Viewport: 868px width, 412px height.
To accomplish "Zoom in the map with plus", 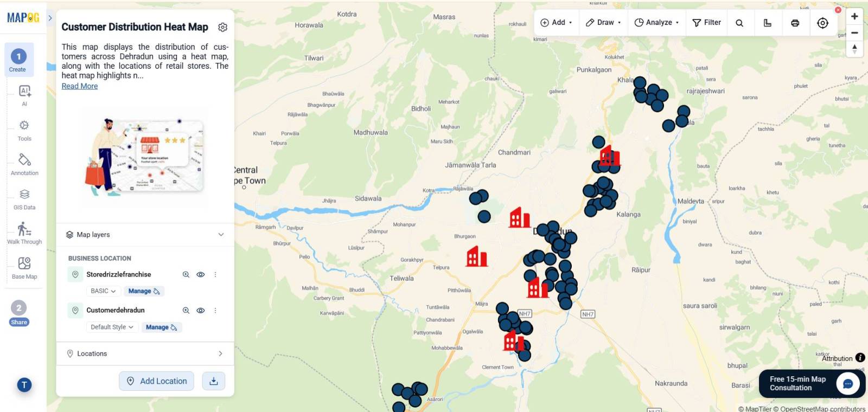I will click(x=854, y=16).
